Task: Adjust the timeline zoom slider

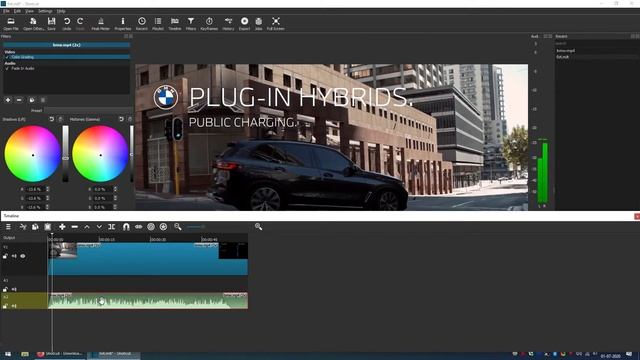Action: click(196, 227)
